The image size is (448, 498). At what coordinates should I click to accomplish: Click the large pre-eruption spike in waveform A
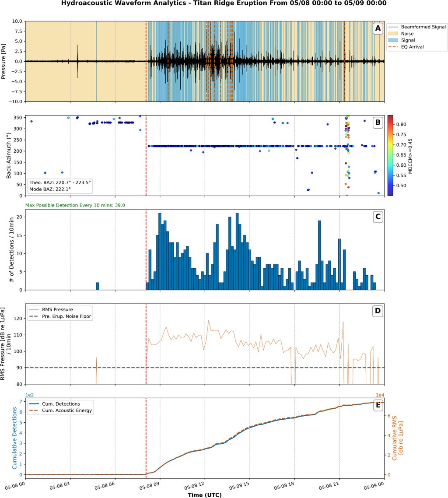click(x=77, y=61)
